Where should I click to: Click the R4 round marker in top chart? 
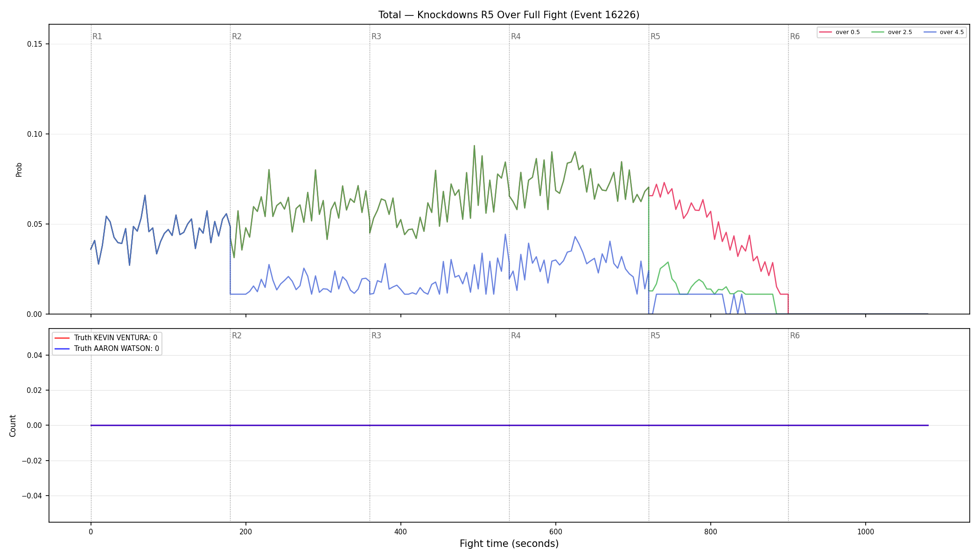coord(516,36)
